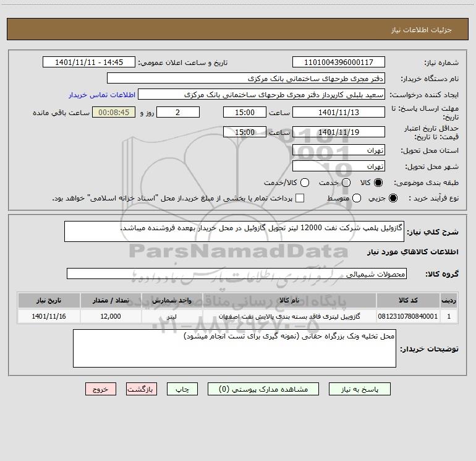This screenshot has width=476, height=461.
Task: Click response deadline time 15:00 field
Action: point(245,112)
